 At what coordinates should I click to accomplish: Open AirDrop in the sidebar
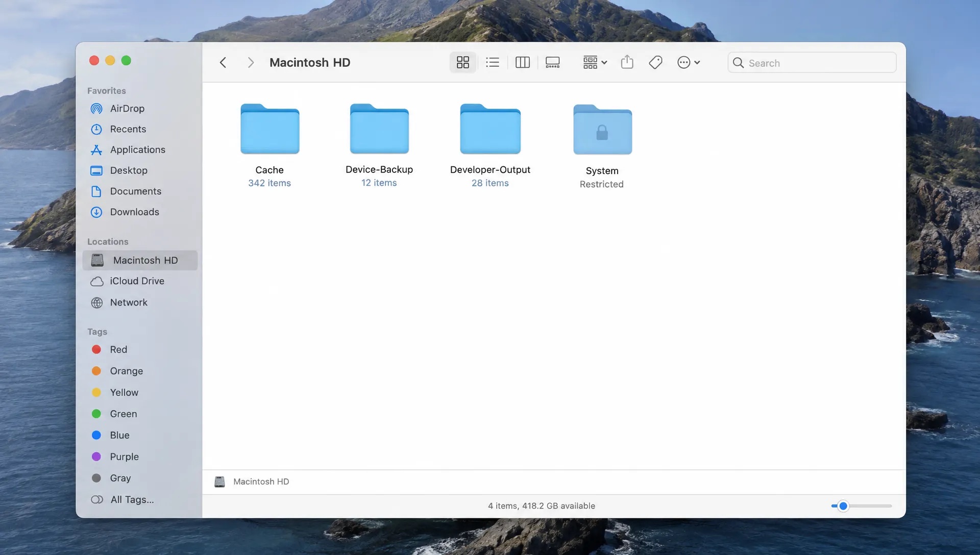coord(139,109)
